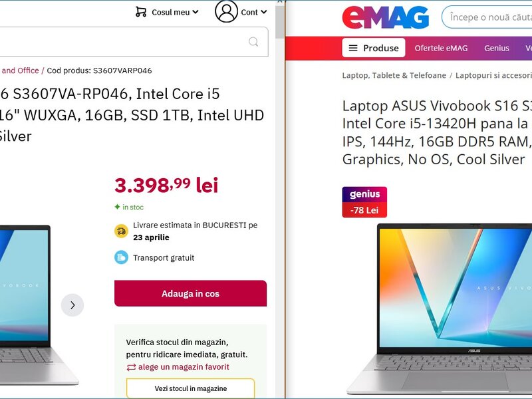Click the user account avatar icon

pyautogui.click(x=226, y=11)
